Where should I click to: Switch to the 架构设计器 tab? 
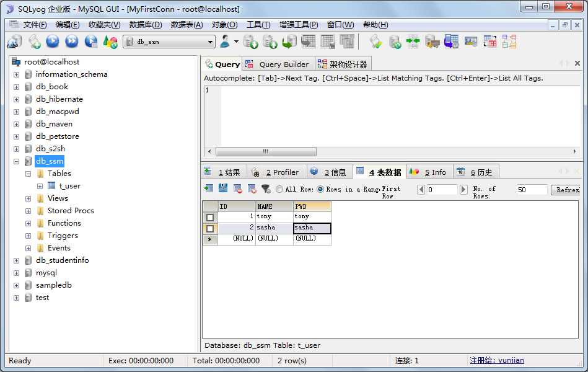tap(343, 64)
